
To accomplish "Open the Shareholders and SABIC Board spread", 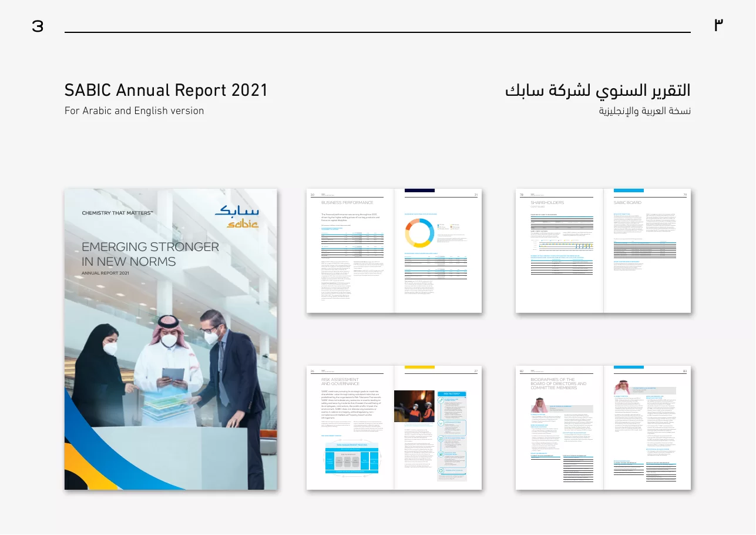I will (603, 250).
